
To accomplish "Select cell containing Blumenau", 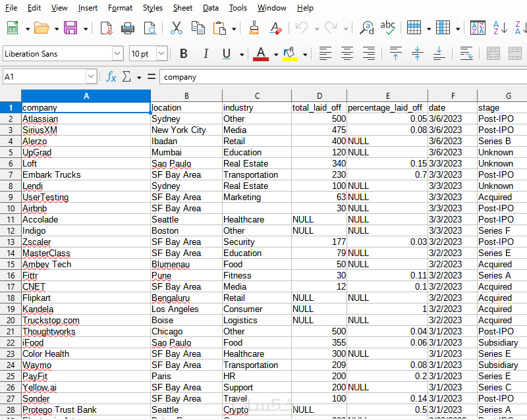I will [186, 265].
